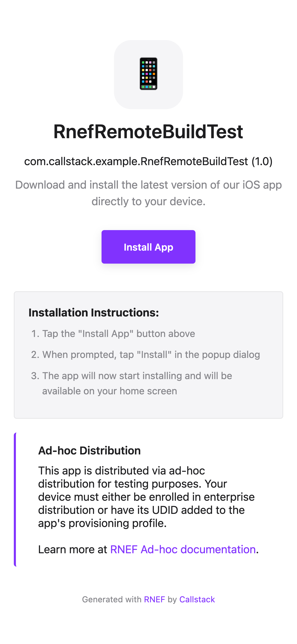Screen dimensions: 297x644
Task: Click the "Generated with" footer text
Action: [112, 600]
